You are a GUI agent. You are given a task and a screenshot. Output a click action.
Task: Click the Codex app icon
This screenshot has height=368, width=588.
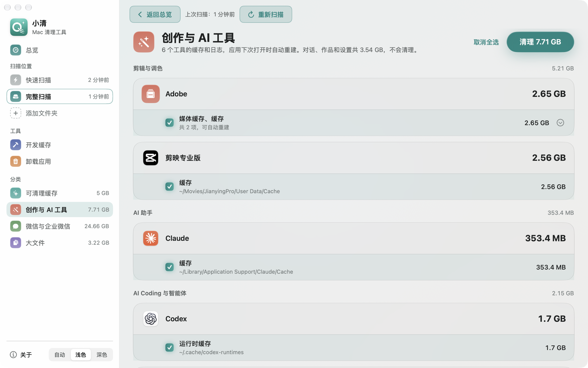click(x=151, y=319)
